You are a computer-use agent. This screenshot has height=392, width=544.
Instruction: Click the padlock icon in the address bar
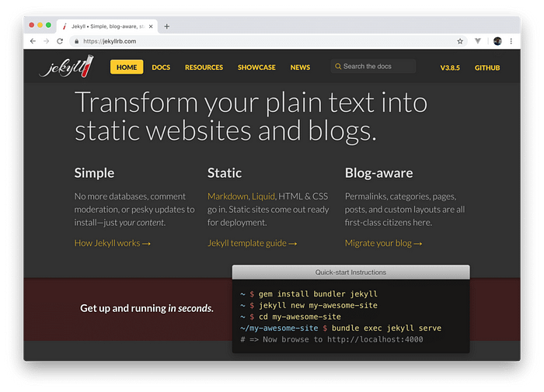tap(77, 41)
